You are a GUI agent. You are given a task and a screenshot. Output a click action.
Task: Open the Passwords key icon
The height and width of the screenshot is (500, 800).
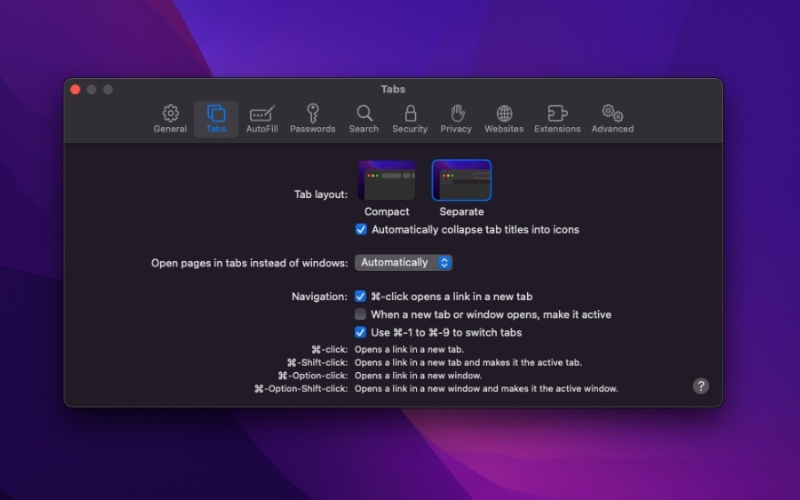[x=313, y=119]
